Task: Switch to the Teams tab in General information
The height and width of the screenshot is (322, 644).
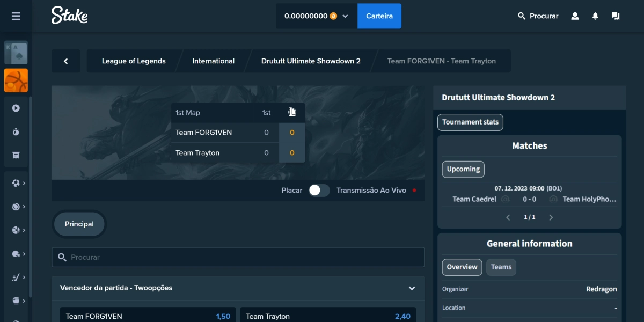Action: [501, 267]
